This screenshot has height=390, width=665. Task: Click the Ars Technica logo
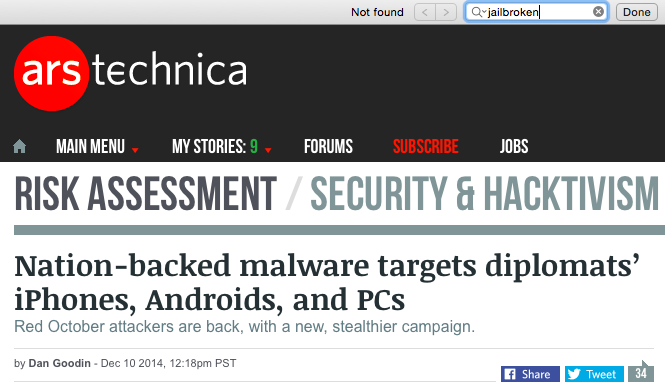point(130,73)
